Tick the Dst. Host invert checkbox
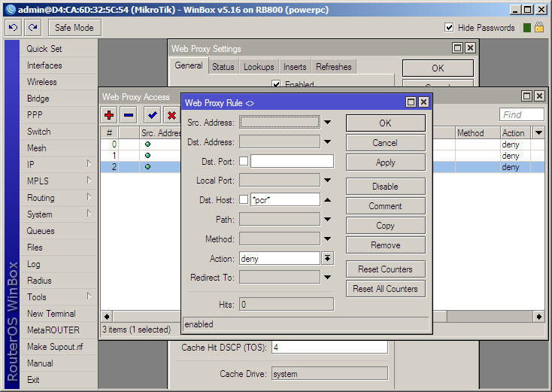This screenshot has height=392, width=552. point(244,199)
